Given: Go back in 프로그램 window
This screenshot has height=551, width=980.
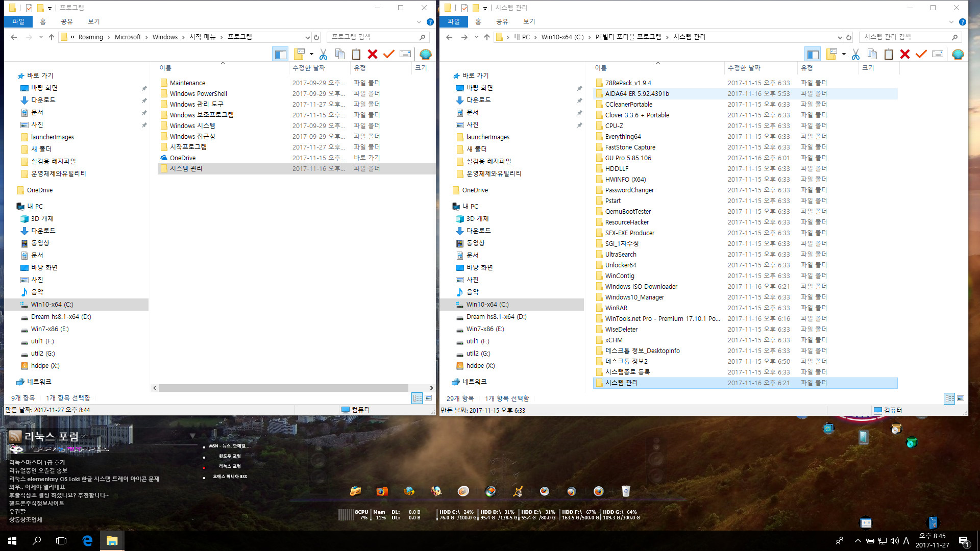Looking at the screenshot, I should coord(14,37).
